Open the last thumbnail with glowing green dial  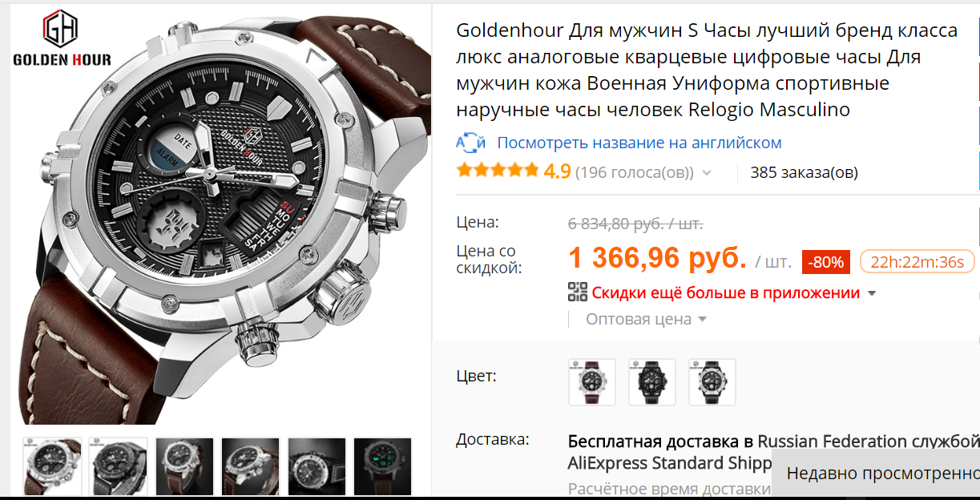coord(382,466)
